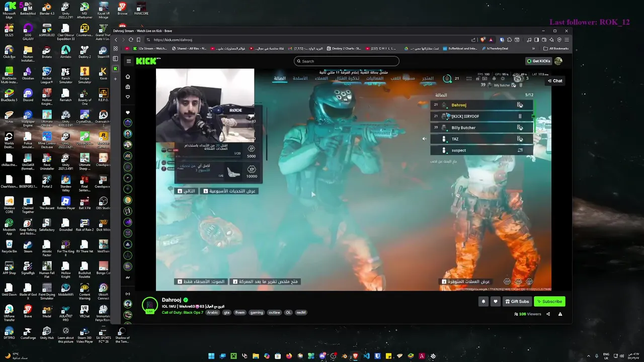Open File Explorer from the taskbar

pyautogui.click(x=256, y=356)
